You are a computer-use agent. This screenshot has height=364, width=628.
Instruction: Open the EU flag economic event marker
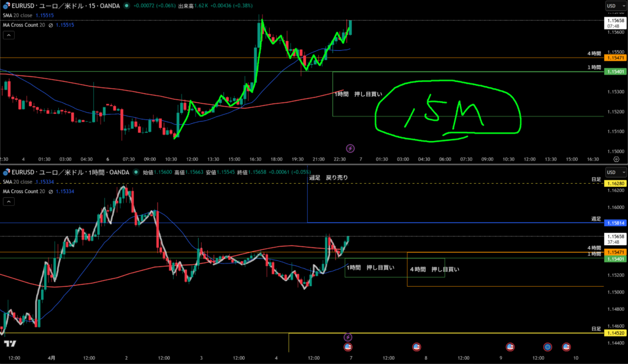(548, 347)
